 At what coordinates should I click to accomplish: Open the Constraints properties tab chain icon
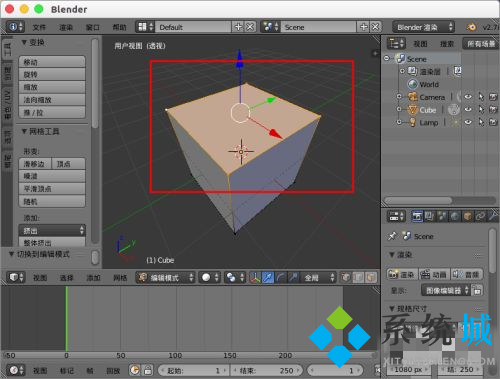[x=480, y=216]
